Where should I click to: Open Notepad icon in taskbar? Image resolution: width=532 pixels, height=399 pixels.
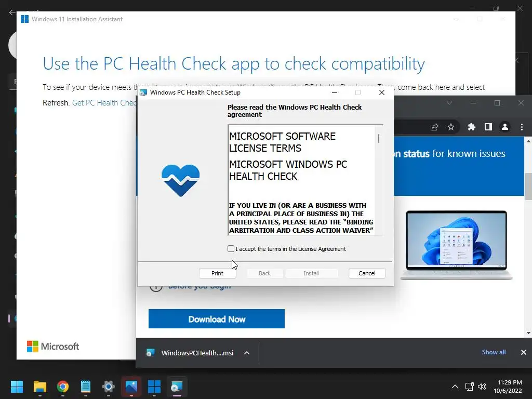point(86,387)
